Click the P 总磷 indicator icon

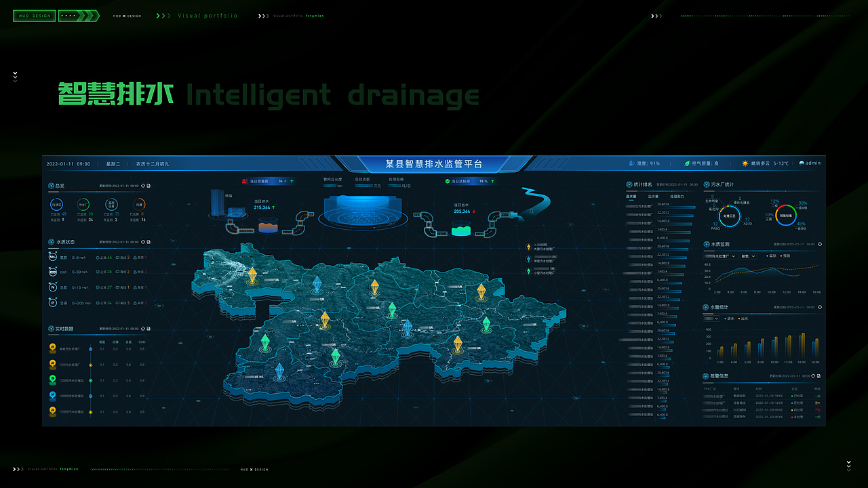coord(53,303)
